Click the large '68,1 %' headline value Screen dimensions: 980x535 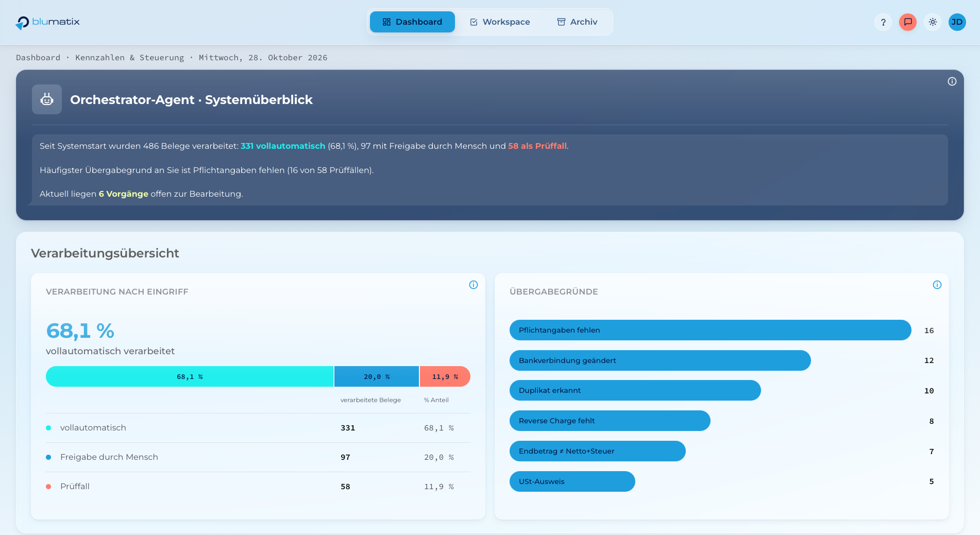[80, 331]
